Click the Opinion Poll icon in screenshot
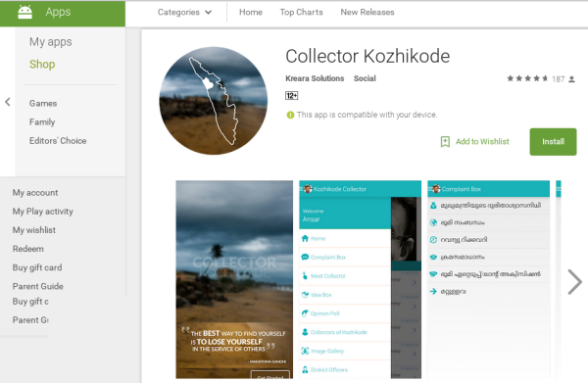 (x=305, y=313)
